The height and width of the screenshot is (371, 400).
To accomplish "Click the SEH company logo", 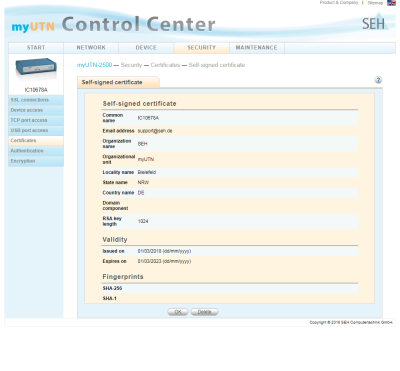I will tap(375, 22).
